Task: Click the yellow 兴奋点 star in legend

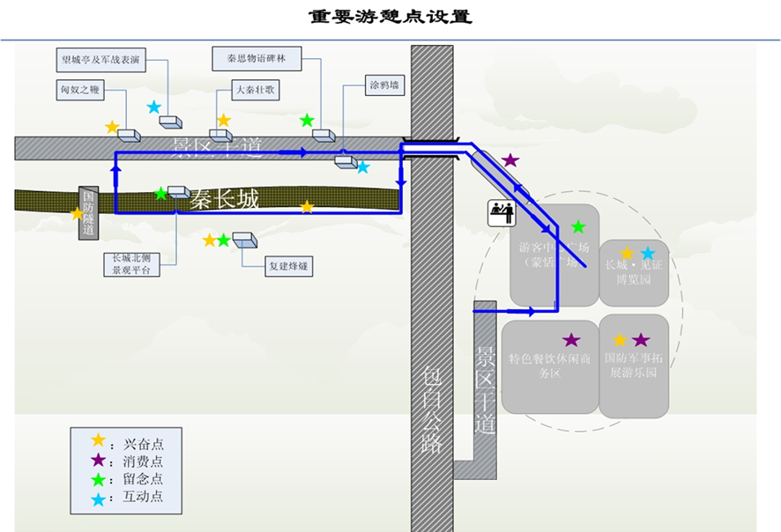Action: pyautogui.click(x=99, y=440)
